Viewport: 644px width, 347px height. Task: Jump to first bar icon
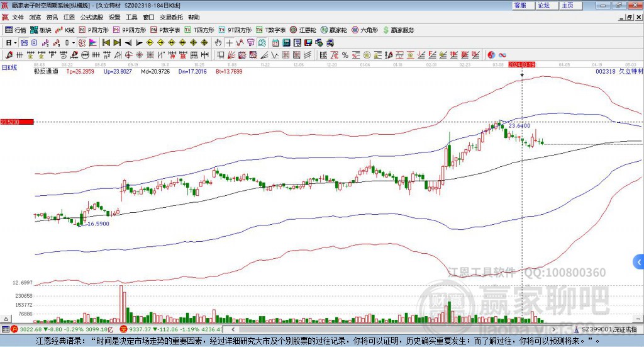pyautogui.click(x=106, y=43)
